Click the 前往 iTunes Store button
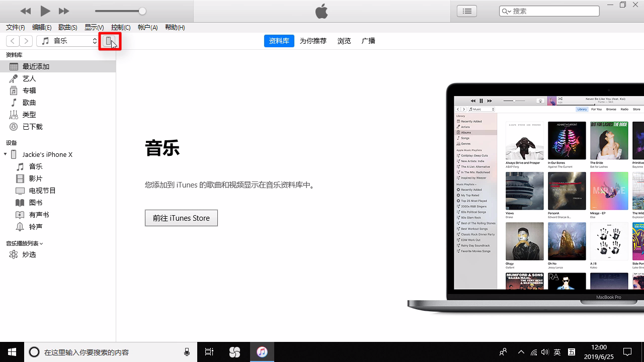 pyautogui.click(x=181, y=218)
